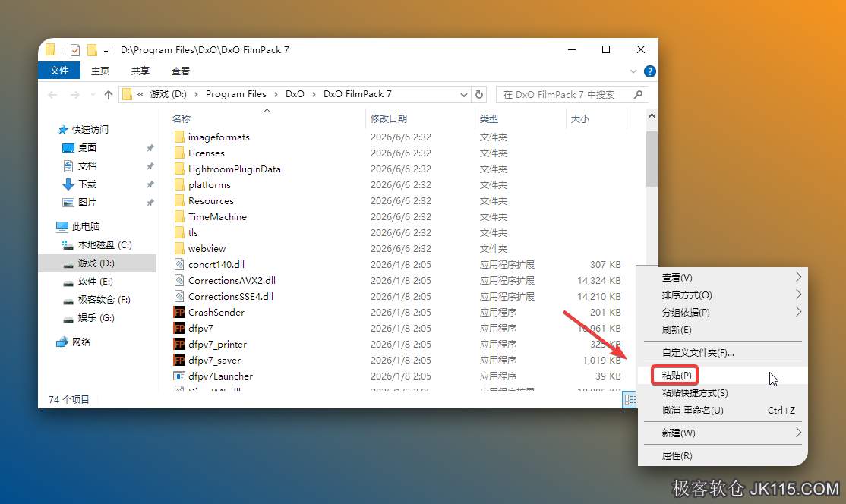Click the CrashSender application icon

tap(179, 312)
